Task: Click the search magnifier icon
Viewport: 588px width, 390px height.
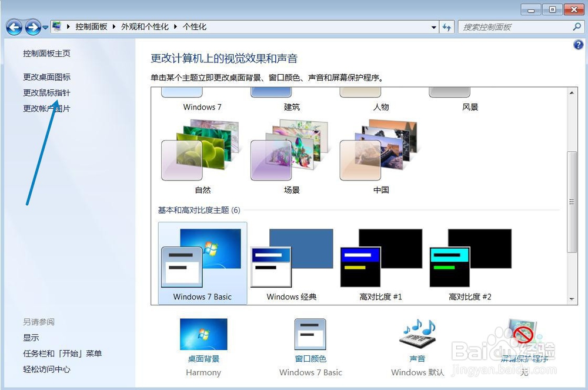Action: pos(577,26)
